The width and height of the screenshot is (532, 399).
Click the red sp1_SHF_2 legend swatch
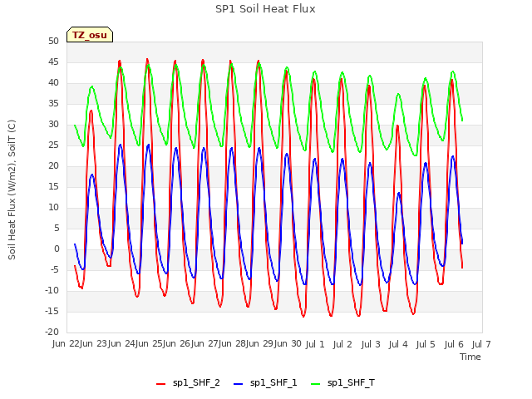[160, 384]
